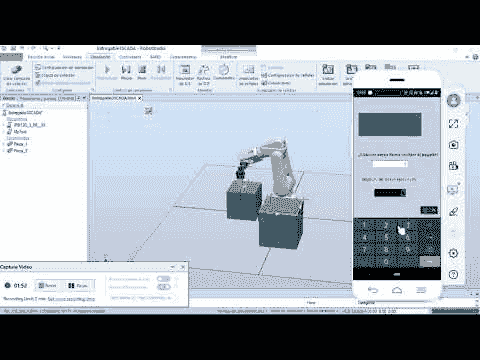
Task: Open Signal Setup in ribbon
Action: pos(288,76)
